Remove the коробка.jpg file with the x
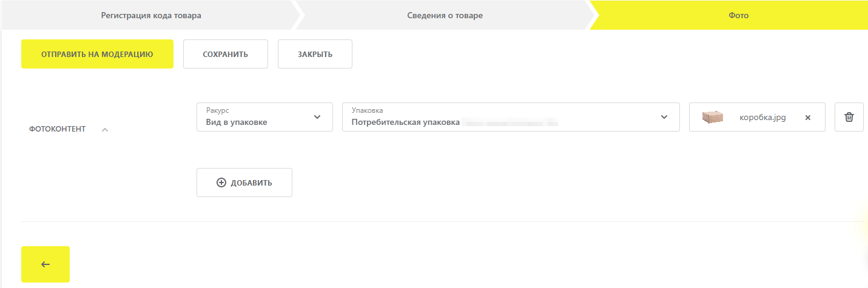868x288 pixels. [x=808, y=118]
